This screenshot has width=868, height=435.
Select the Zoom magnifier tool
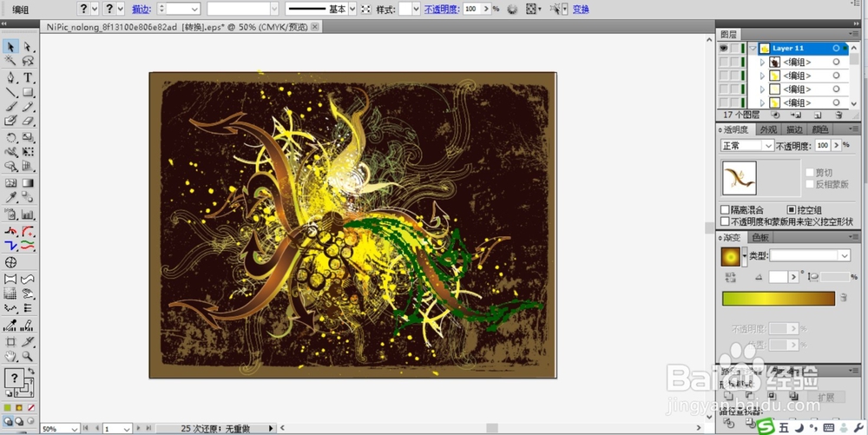pyautogui.click(x=28, y=356)
